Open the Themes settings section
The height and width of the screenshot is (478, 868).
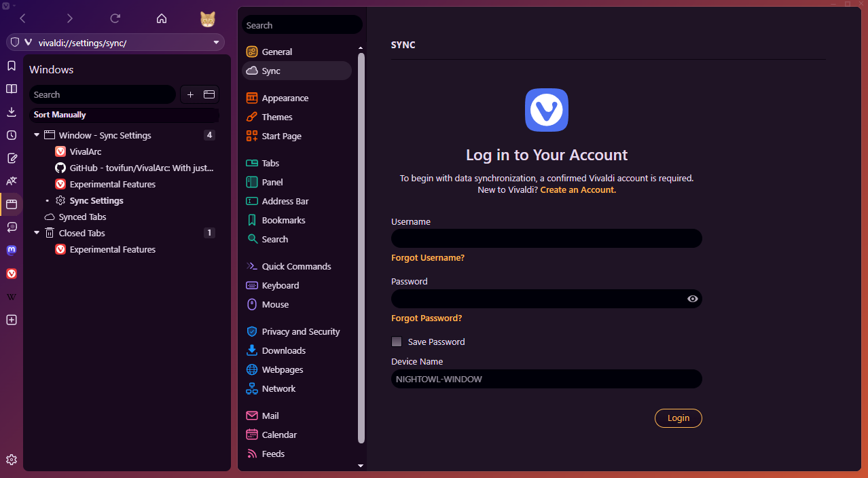click(x=297, y=117)
